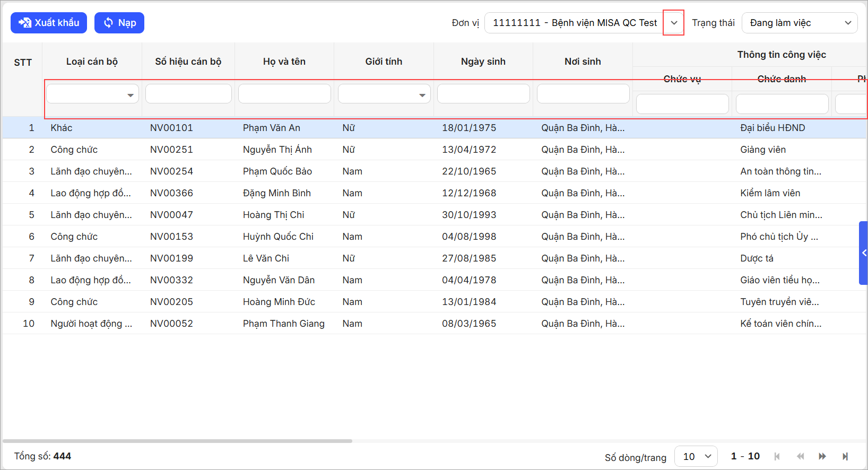The height and width of the screenshot is (470, 868).
Task: Select the row for Nguyễn Thị Ánh
Action: [277, 150]
